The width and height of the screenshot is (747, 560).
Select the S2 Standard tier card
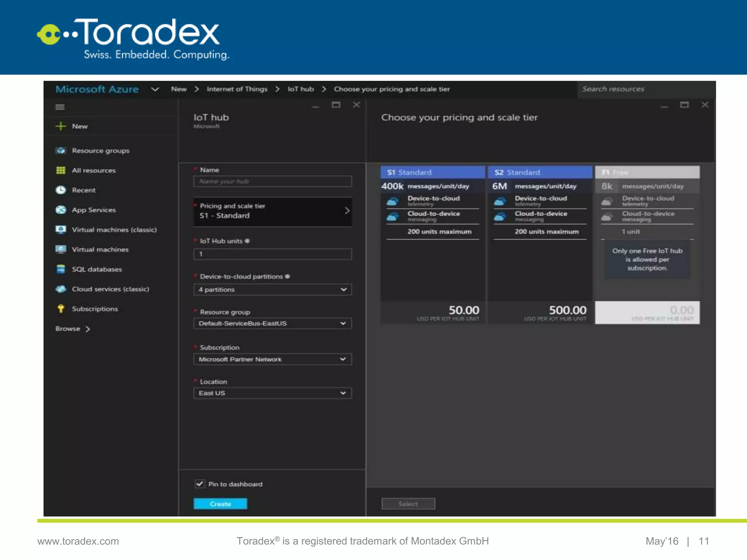[540, 245]
